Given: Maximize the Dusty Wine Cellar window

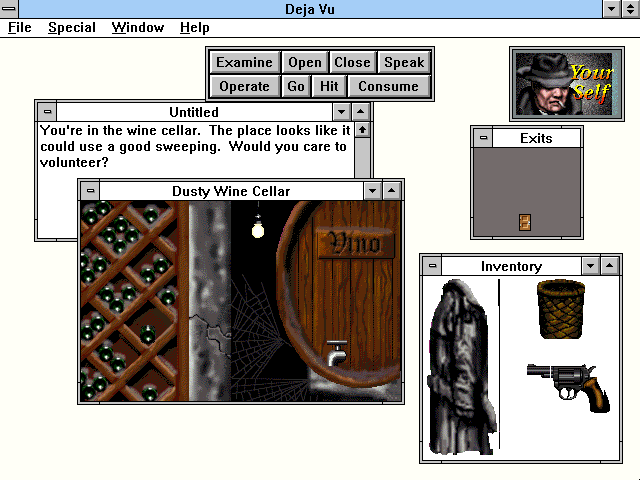Looking at the screenshot, I should pos(391,191).
